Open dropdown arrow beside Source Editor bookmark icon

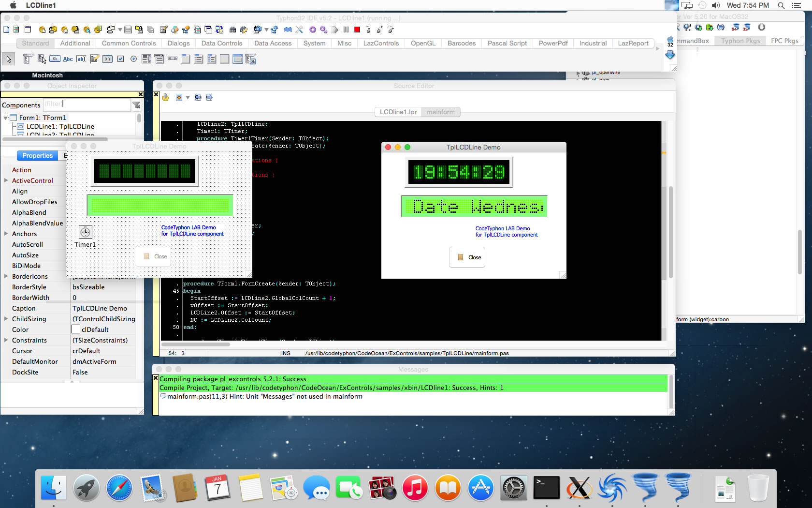188,98
